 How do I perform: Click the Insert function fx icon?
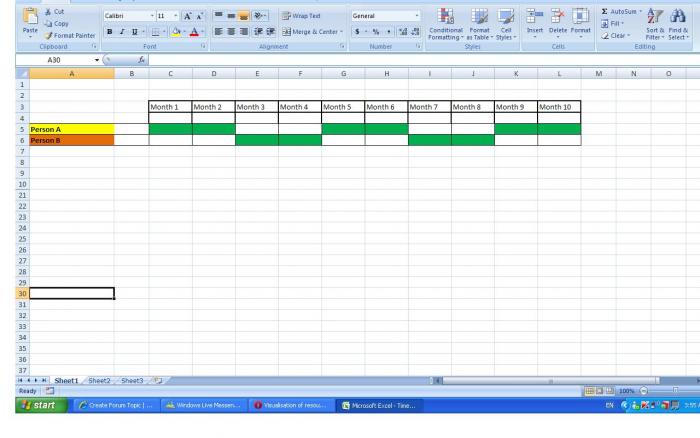141,60
